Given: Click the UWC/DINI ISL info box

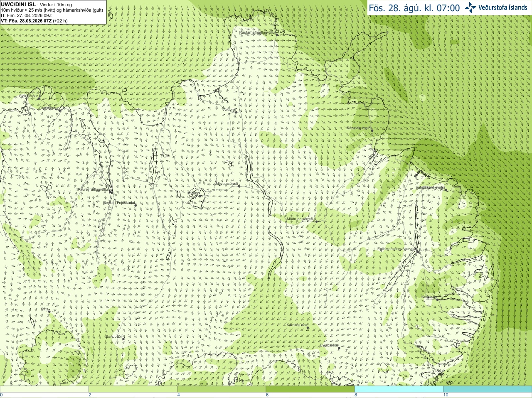Looking at the screenshot, I should click(53, 12).
